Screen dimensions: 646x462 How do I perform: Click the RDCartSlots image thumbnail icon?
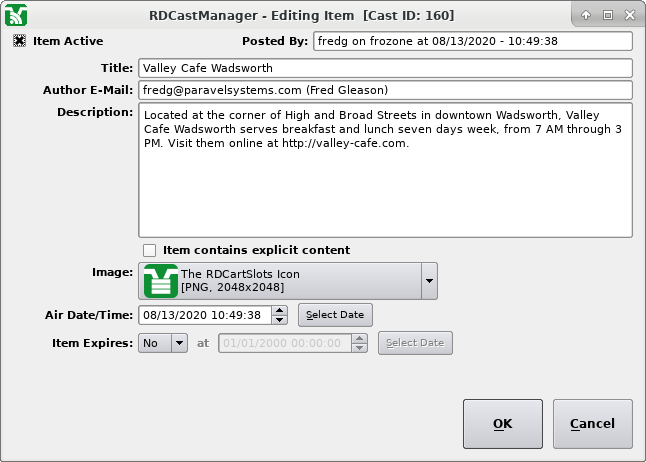160,281
